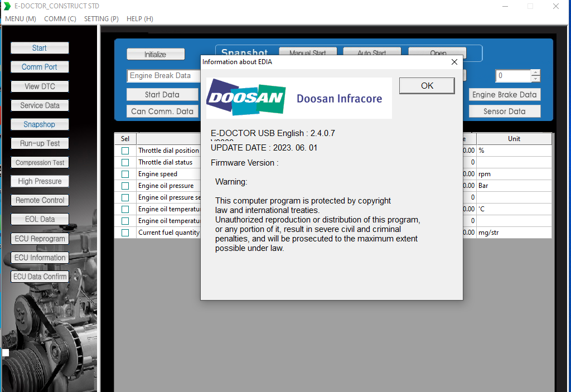
Task: Click OK in EDIA information dialog
Action: pyautogui.click(x=427, y=86)
